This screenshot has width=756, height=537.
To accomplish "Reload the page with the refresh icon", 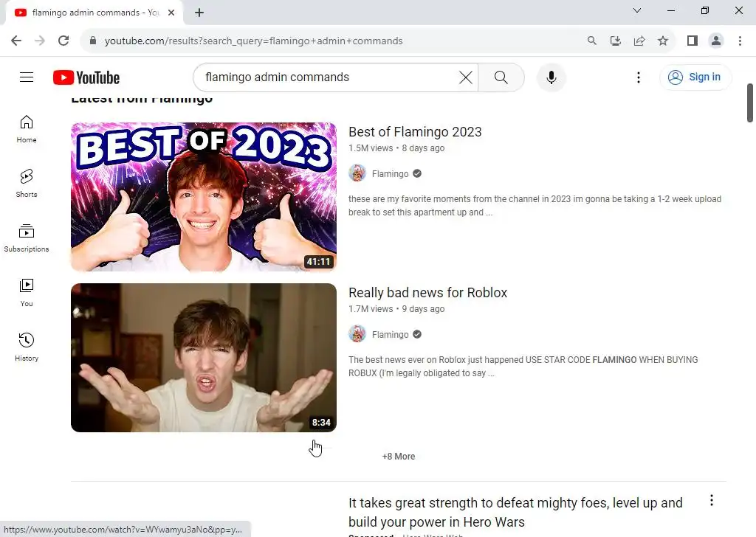I will click(x=63, y=41).
